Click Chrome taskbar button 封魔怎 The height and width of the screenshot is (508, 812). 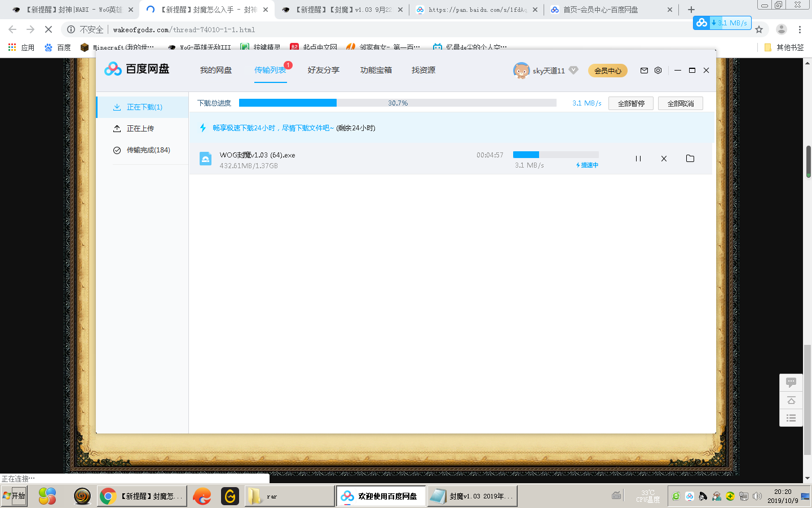[x=142, y=496]
